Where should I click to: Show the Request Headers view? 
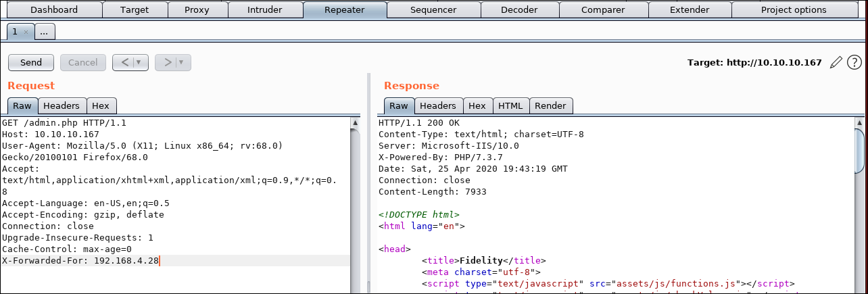click(x=62, y=105)
